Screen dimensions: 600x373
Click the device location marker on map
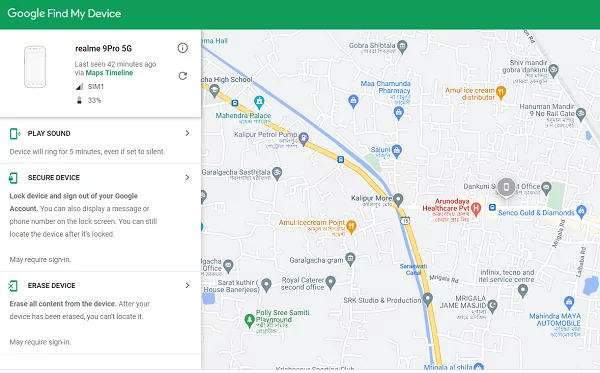point(506,187)
